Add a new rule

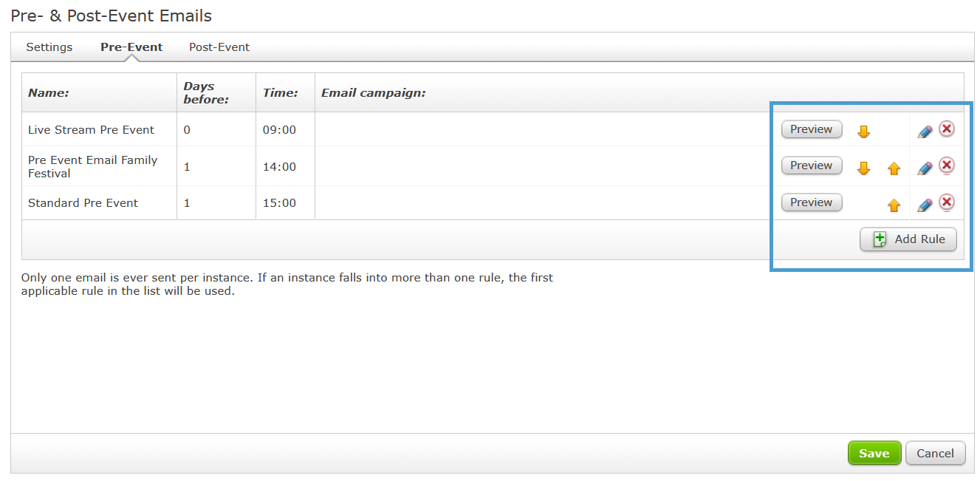point(908,239)
